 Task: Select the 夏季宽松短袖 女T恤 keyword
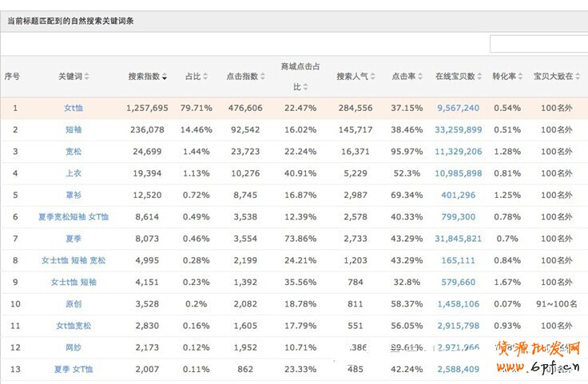pos(73,216)
